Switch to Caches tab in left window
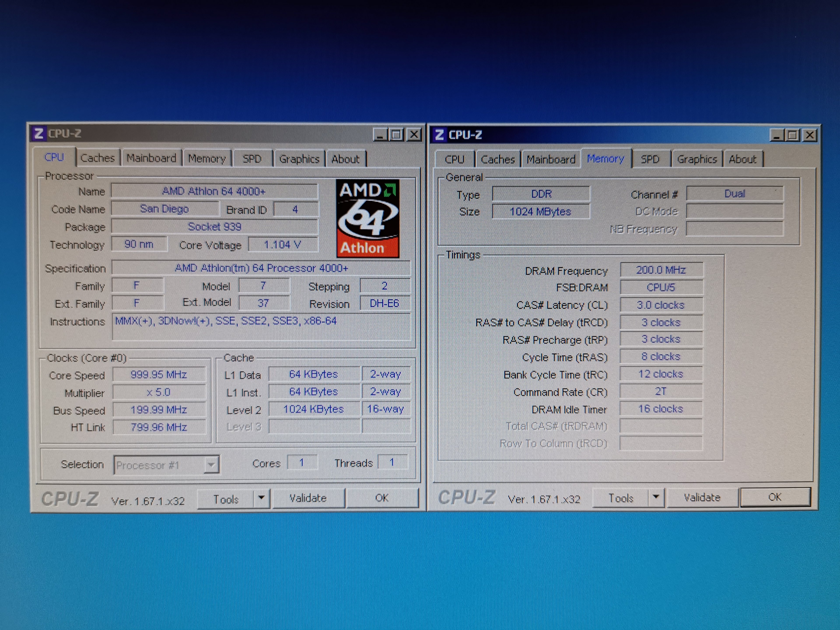The width and height of the screenshot is (840, 630). tap(98, 158)
